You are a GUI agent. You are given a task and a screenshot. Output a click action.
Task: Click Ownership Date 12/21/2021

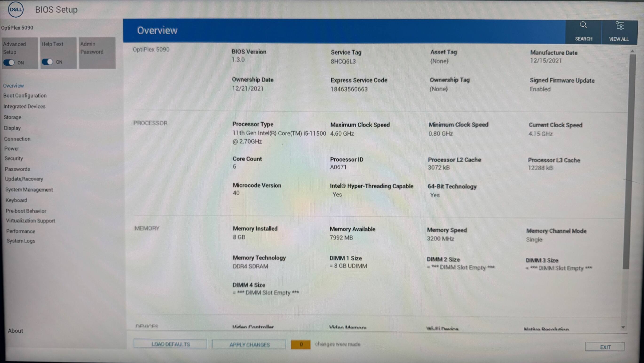(248, 89)
